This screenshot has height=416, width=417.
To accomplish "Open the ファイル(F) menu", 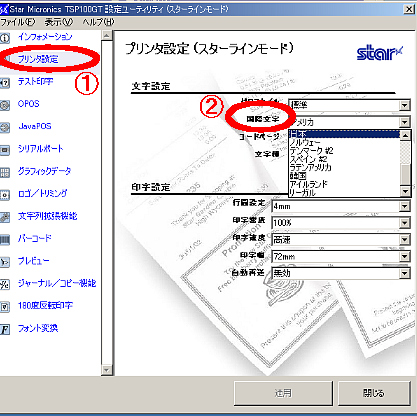I will pos(17,22).
